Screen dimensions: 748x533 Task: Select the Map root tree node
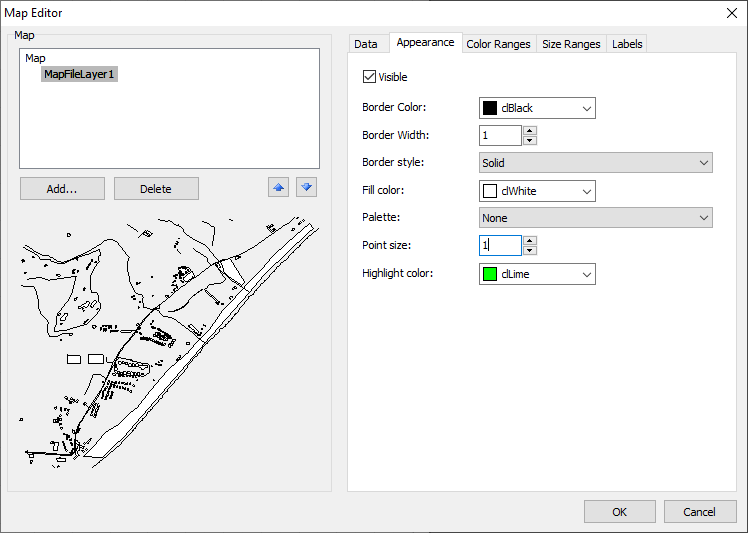(35, 58)
